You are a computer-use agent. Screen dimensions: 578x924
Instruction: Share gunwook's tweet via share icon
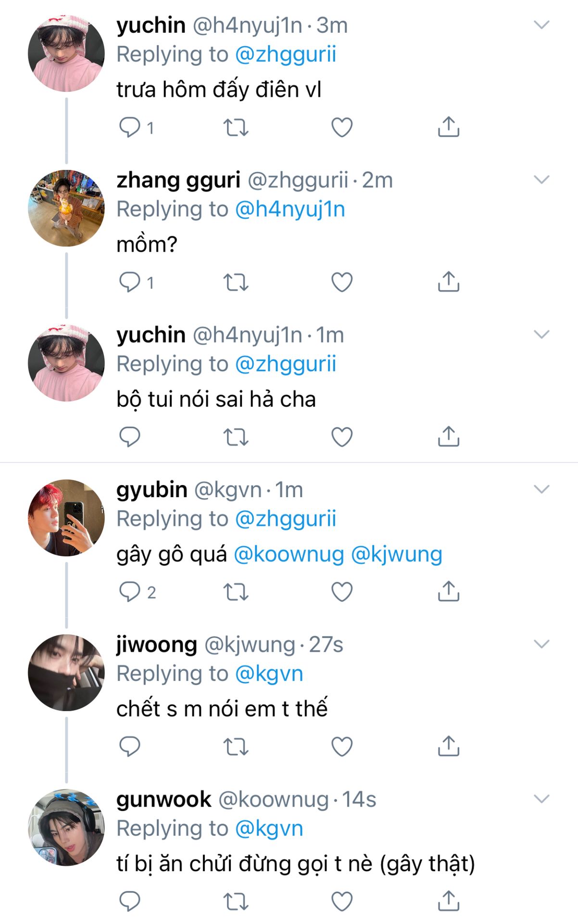tap(448, 901)
